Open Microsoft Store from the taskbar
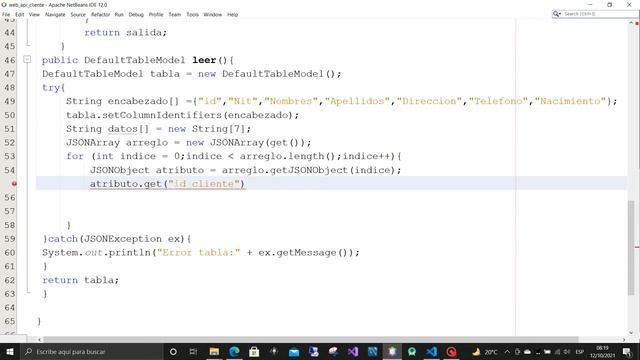Image resolution: width=640 pixels, height=360 pixels. [x=254, y=351]
